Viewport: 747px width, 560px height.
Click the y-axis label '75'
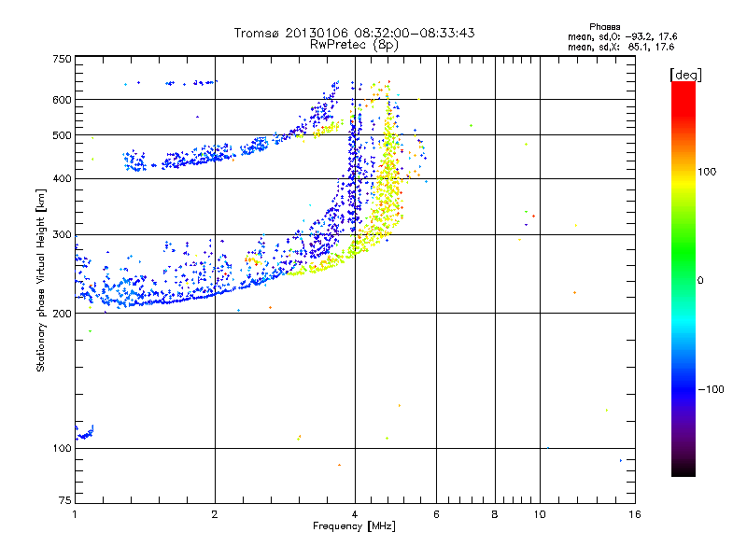[65, 500]
